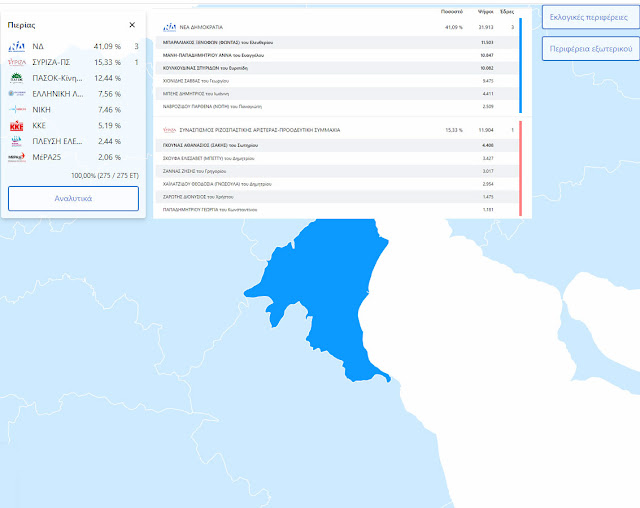640x508 pixels.
Task: Select the ΝΔ row label in sidebar
Action: pos(38,47)
